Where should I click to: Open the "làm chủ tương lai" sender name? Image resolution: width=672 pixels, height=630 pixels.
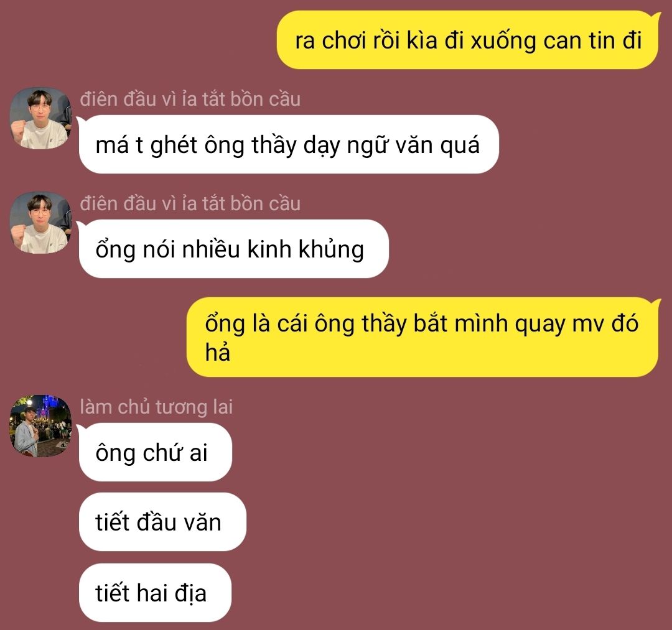point(156,407)
